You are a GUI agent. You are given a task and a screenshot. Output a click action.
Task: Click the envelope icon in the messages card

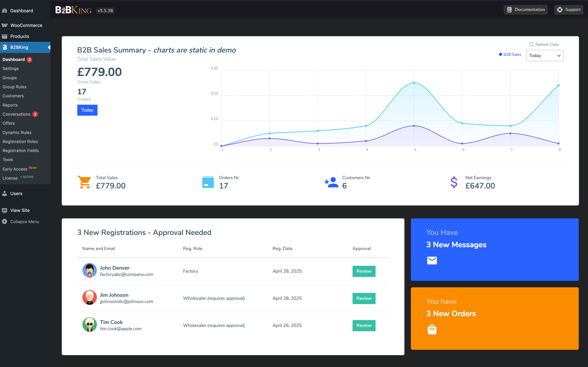[x=432, y=260]
